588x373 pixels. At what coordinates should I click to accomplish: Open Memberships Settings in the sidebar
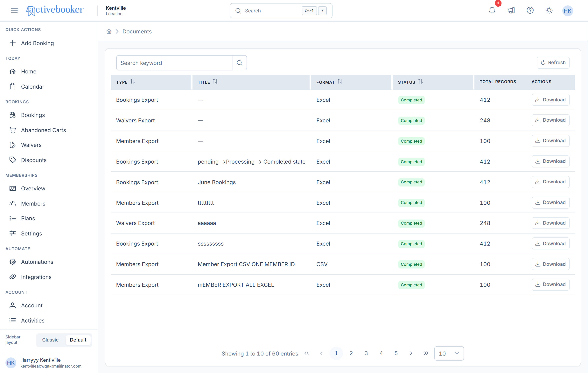coord(26,234)
